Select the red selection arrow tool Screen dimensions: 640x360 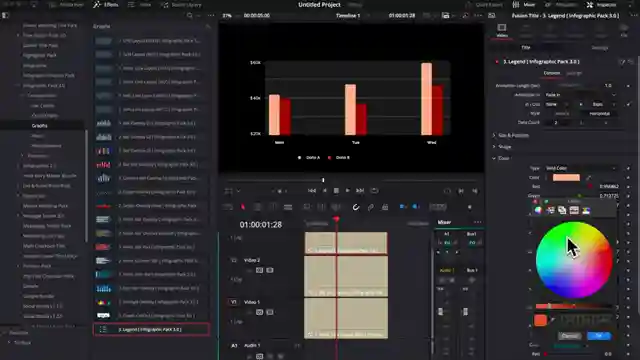[x=243, y=207]
